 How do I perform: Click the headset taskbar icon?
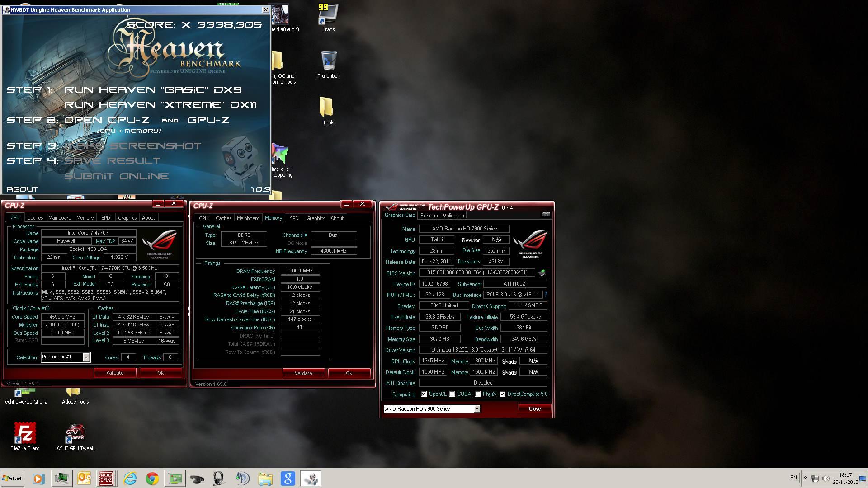[x=220, y=479]
